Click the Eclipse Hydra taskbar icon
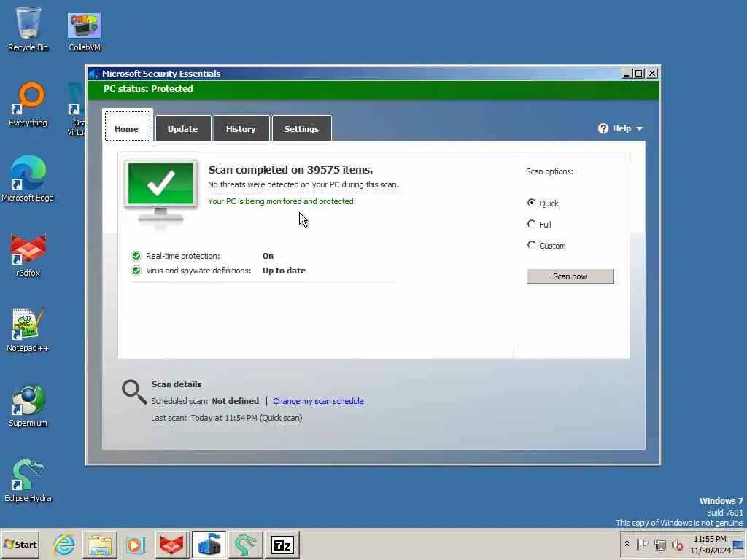The width and height of the screenshot is (747, 560). click(x=246, y=544)
